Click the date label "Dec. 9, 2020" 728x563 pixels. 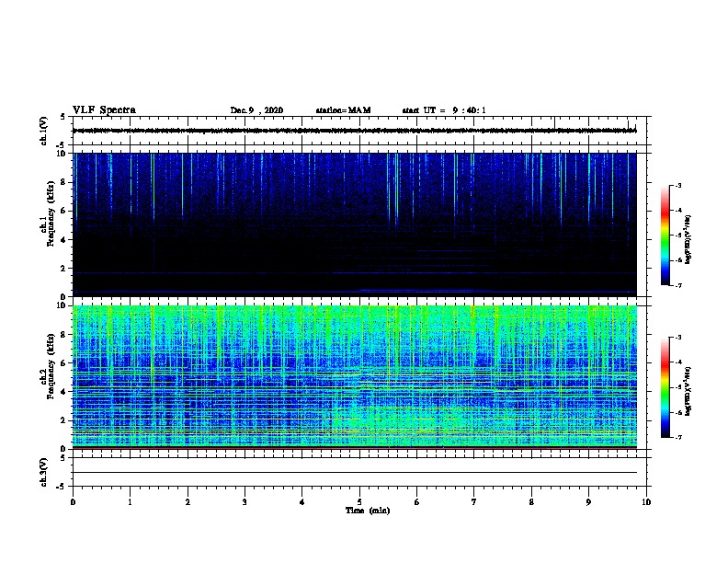[256, 110]
